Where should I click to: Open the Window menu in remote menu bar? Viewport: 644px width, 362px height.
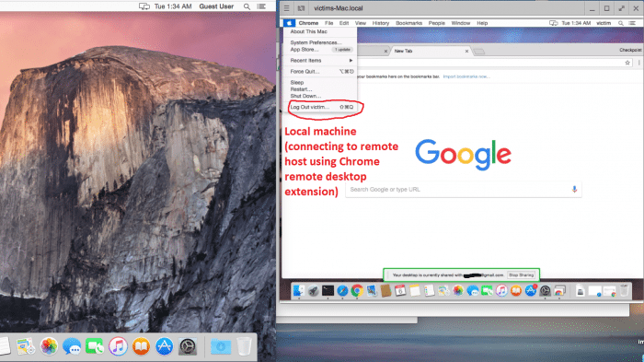tap(460, 23)
